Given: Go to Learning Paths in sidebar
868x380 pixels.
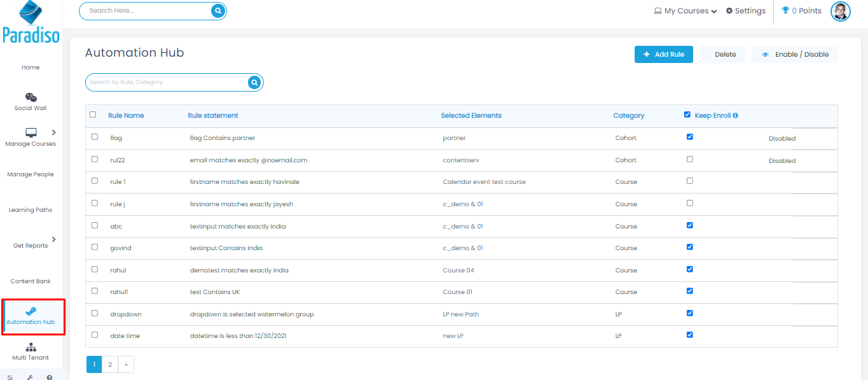Looking at the screenshot, I should pyautogui.click(x=31, y=210).
